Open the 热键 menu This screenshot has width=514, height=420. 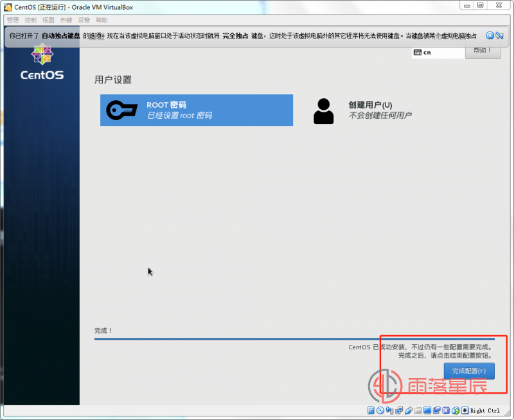(66, 20)
